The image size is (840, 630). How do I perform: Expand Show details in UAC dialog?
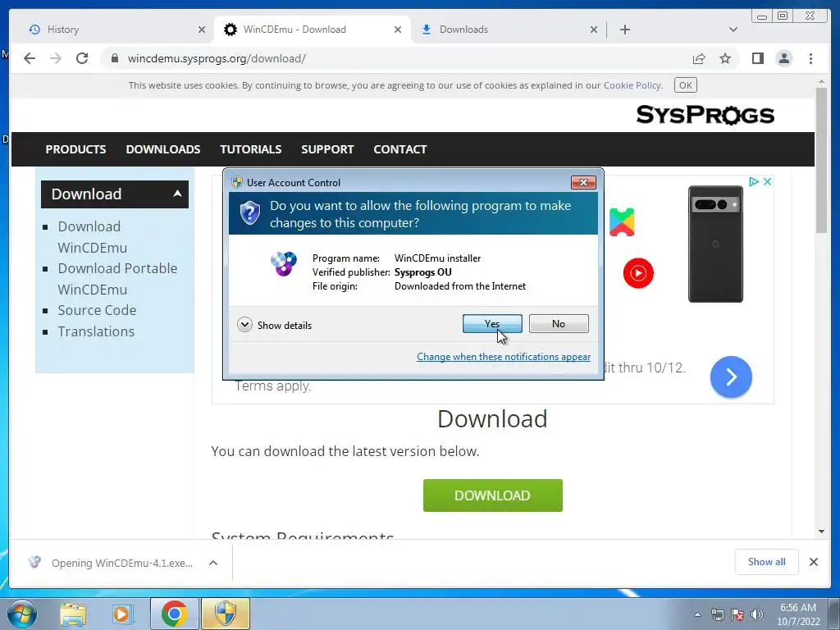coord(274,325)
